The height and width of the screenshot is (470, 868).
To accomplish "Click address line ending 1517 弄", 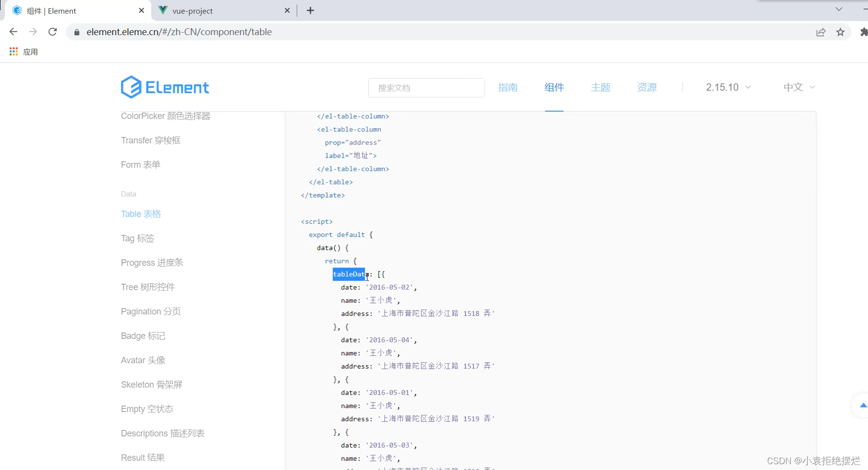I will [x=418, y=366].
